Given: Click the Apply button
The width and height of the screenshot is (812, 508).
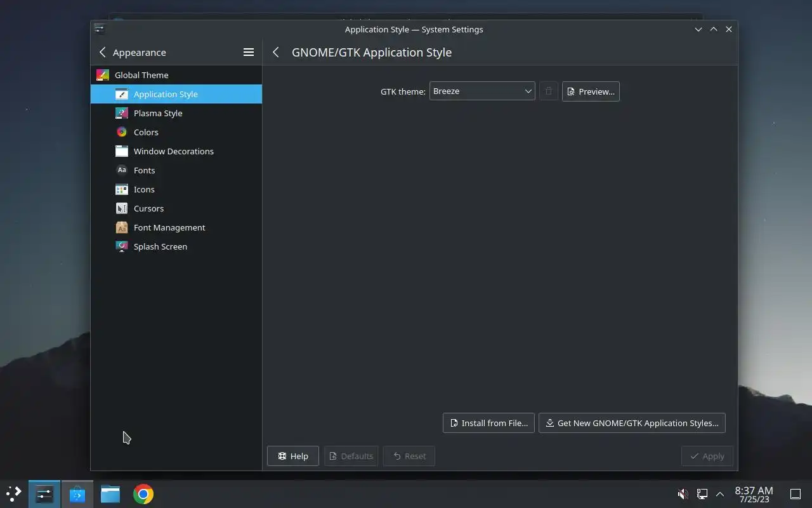Looking at the screenshot, I should click(x=707, y=456).
